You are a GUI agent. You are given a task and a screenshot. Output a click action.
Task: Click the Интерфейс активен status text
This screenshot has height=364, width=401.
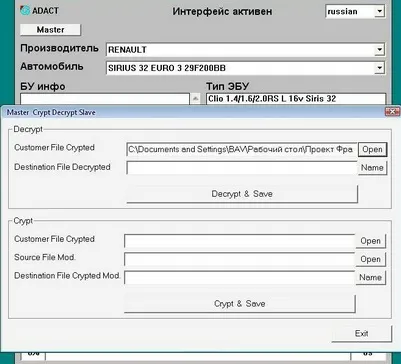(222, 11)
